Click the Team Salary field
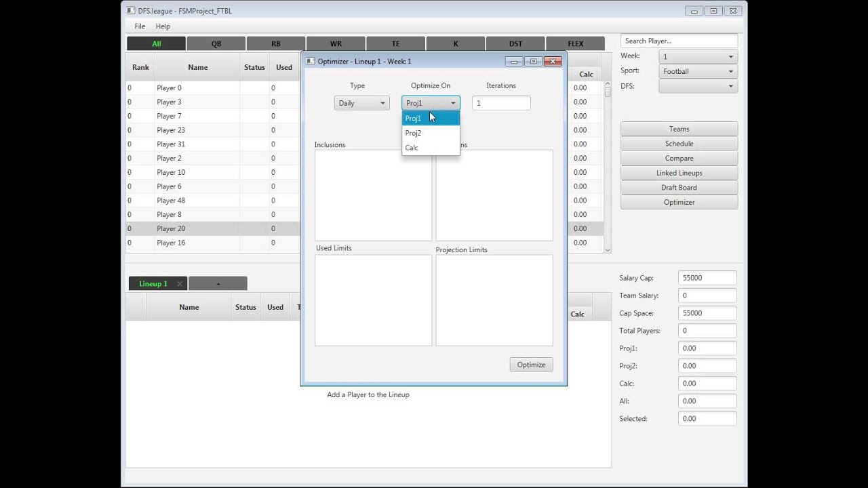Screen dimensions: 868x488 pos(707,296)
